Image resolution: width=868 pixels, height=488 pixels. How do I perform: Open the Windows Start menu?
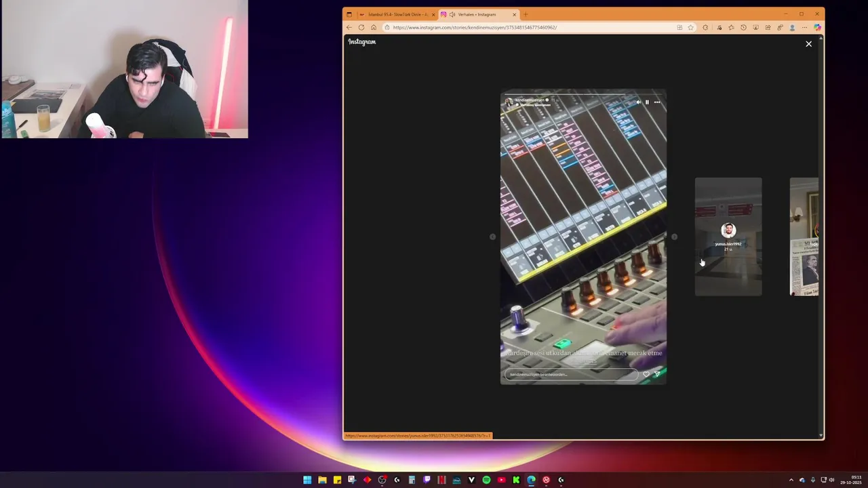point(307,480)
